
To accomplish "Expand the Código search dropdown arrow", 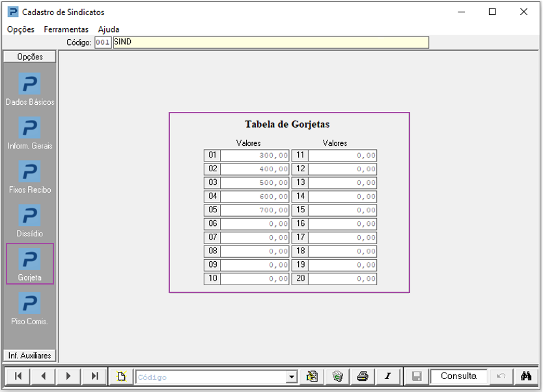I will 292,377.
